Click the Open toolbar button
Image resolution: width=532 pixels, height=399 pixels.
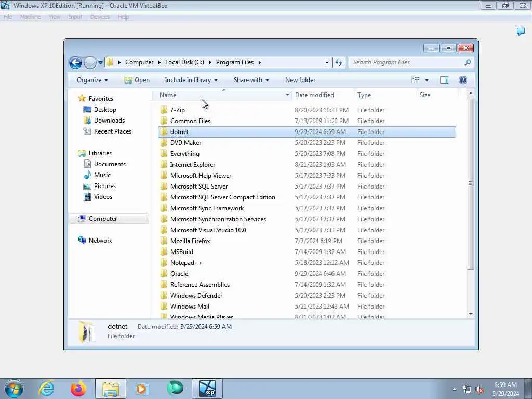click(x=137, y=80)
